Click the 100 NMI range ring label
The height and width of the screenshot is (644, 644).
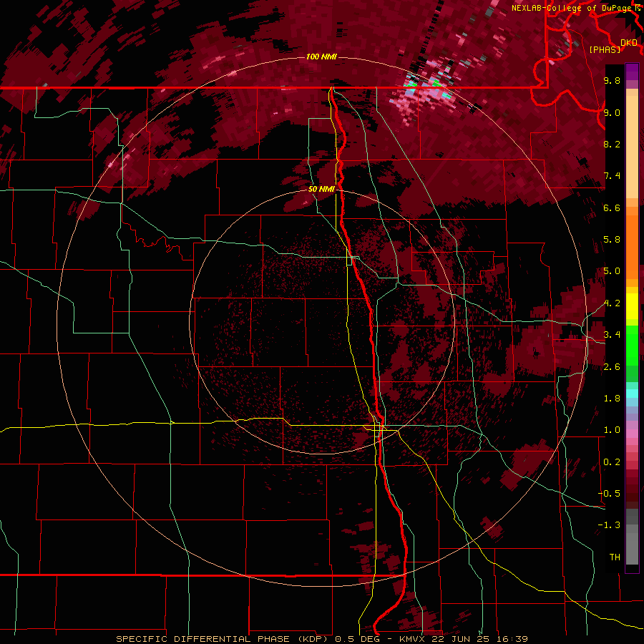tap(321, 57)
